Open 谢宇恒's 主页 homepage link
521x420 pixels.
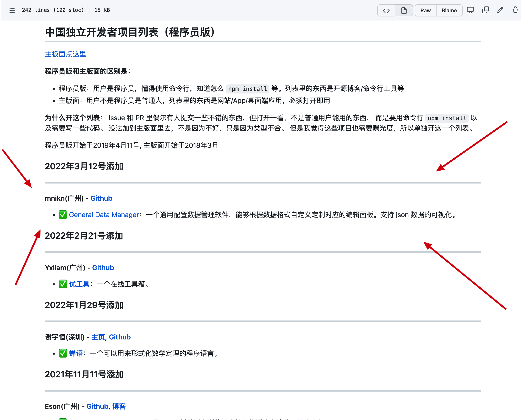coord(98,337)
